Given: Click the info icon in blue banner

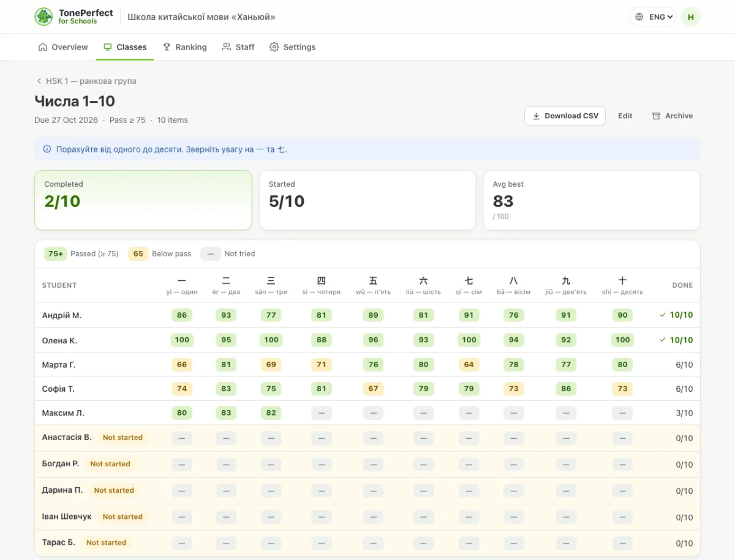Looking at the screenshot, I should coord(47,149).
